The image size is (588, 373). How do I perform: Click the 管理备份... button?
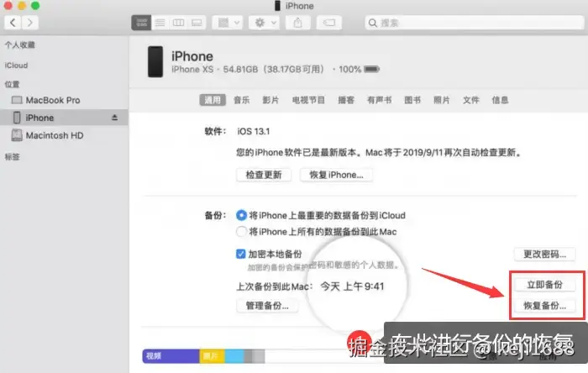click(x=267, y=306)
